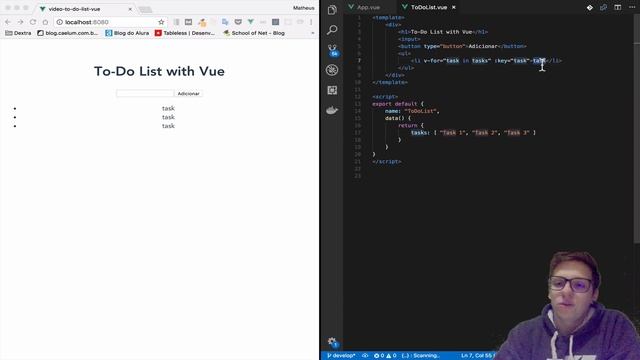Click the Google Translate extension icon
640x360 pixels.
225,22
